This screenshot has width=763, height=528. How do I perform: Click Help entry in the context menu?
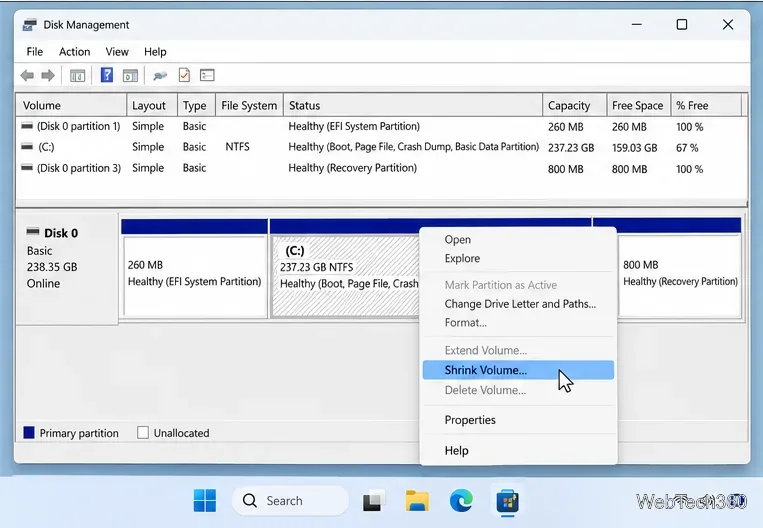coord(518,451)
